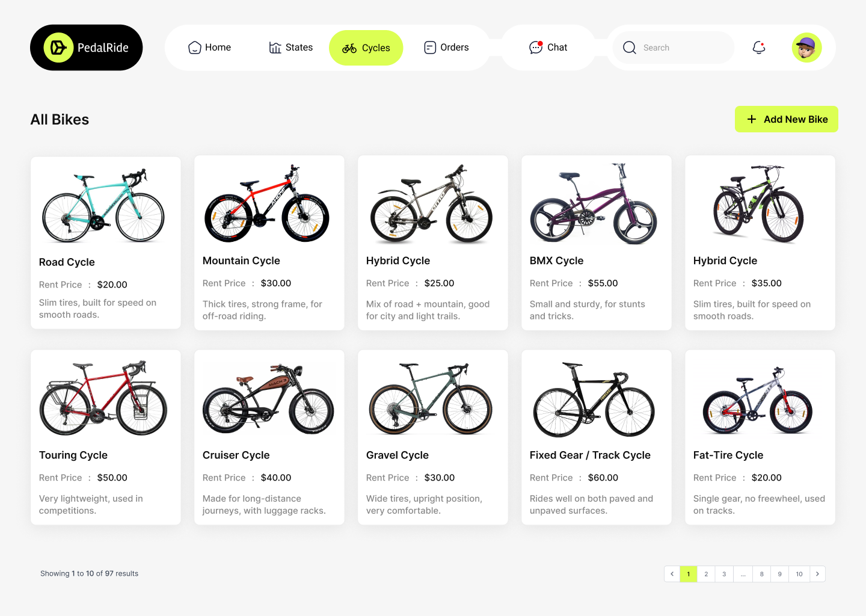Click the plus icon on Add New Bike
Image resolution: width=866 pixels, height=616 pixels.
(752, 119)
